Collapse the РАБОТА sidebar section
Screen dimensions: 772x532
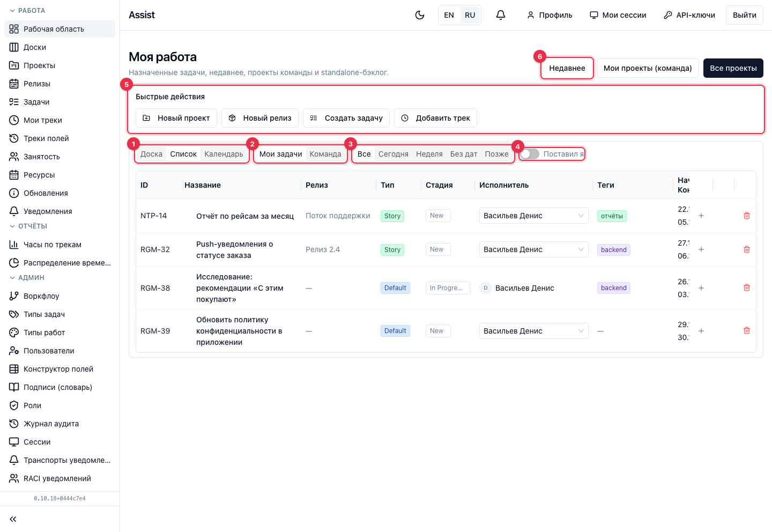click(28, 11)
